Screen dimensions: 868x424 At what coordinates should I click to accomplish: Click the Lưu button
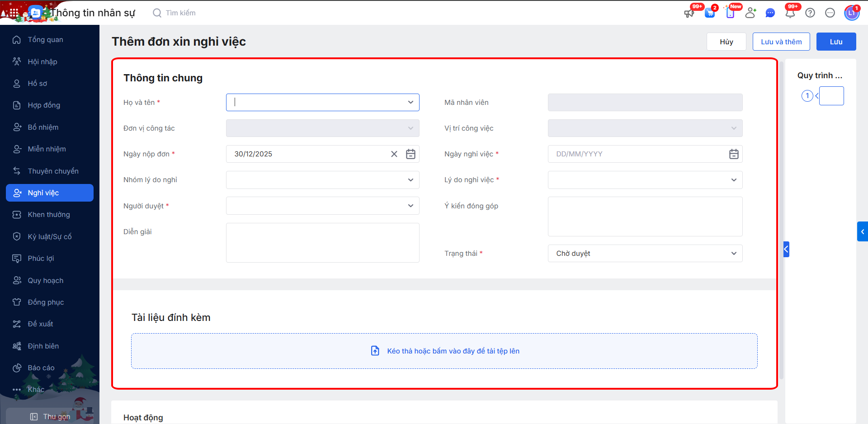[836, 42]
